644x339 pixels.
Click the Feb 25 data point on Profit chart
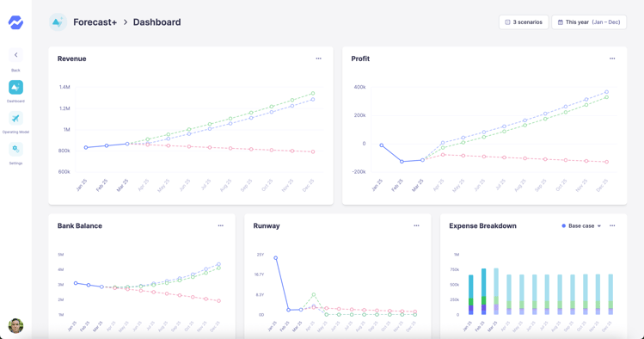coord(402,162)
